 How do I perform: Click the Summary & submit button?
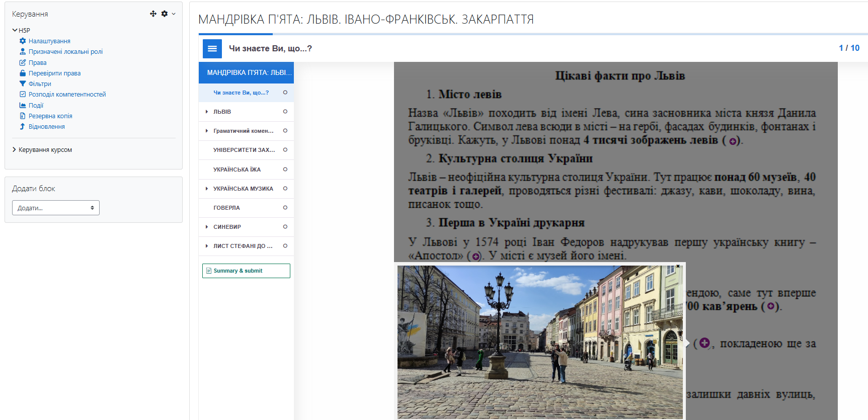pyautogui.click(x=246, y=271)
